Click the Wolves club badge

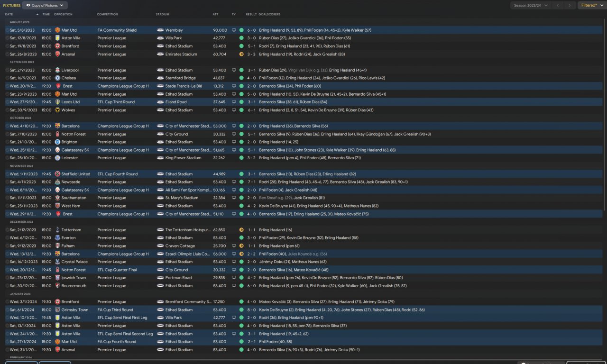[57, 110]
